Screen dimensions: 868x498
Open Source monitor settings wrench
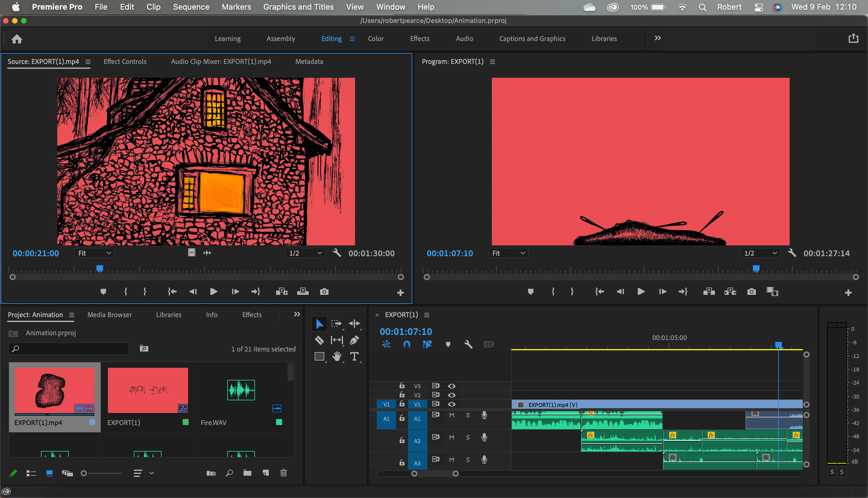(337, 253)
